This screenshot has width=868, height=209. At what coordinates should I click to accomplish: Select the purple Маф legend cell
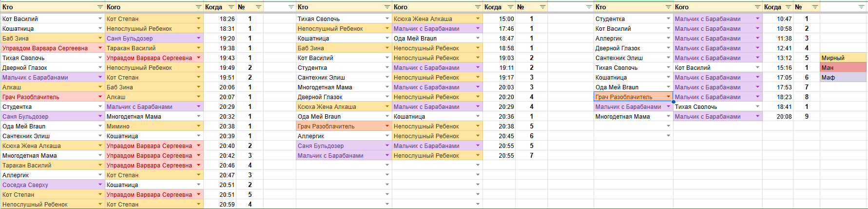pyautogui.click(x=843, y=77)
